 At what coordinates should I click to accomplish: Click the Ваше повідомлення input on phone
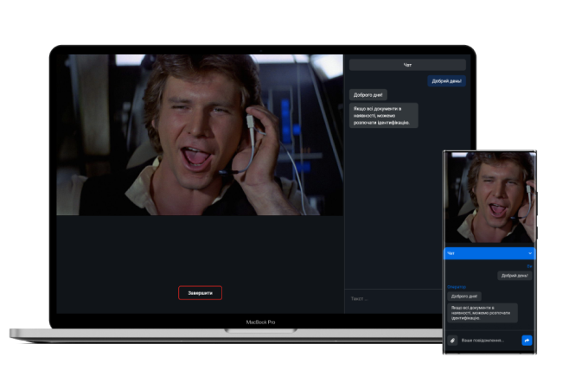[489, 341]
